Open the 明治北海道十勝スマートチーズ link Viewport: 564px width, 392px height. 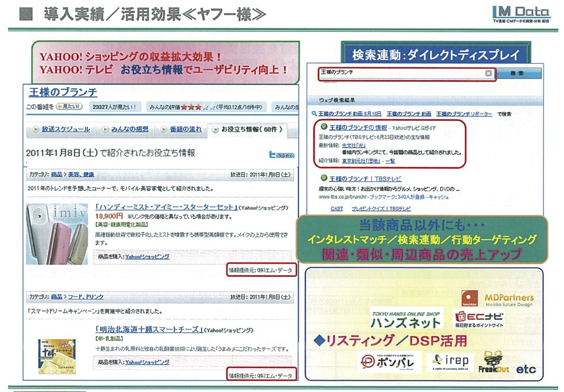pyautogui.click(x=149, y=329)
